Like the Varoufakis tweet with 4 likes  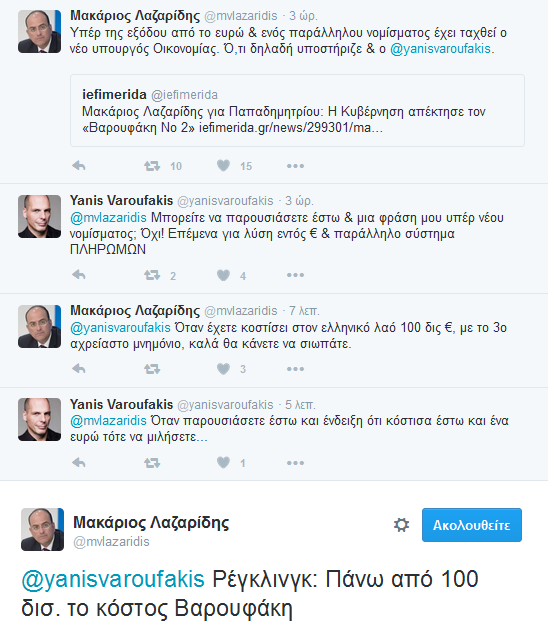click(x=223, y=275)
